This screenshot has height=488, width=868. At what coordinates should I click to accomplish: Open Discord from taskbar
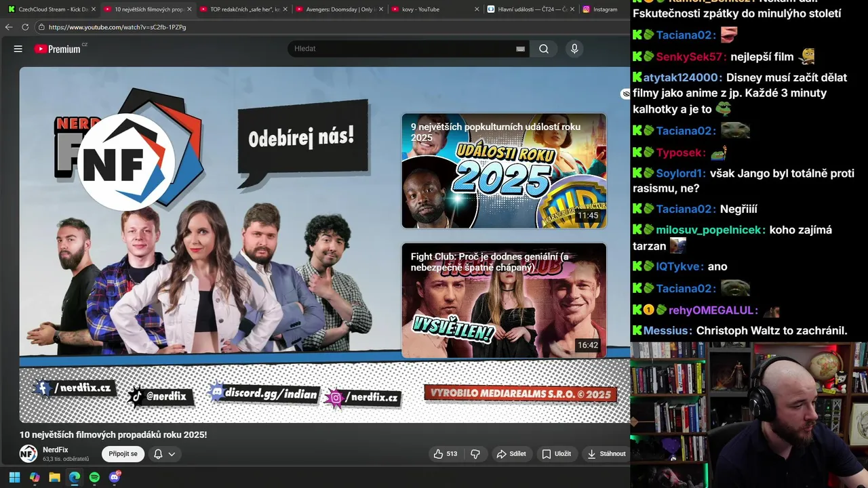click(115, 477)
